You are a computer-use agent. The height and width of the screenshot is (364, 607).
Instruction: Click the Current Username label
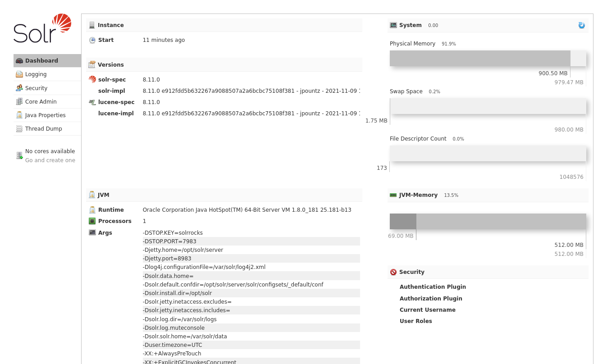428,310
